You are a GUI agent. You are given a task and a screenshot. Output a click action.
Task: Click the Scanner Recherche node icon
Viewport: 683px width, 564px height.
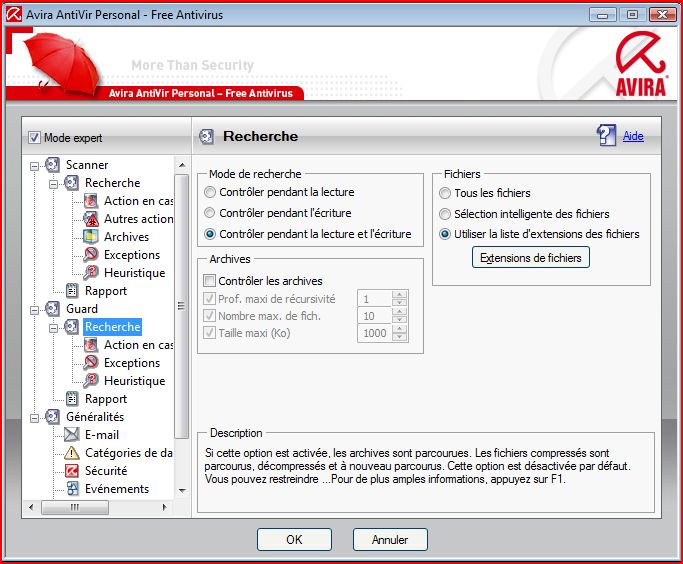(x=71, y=183)
